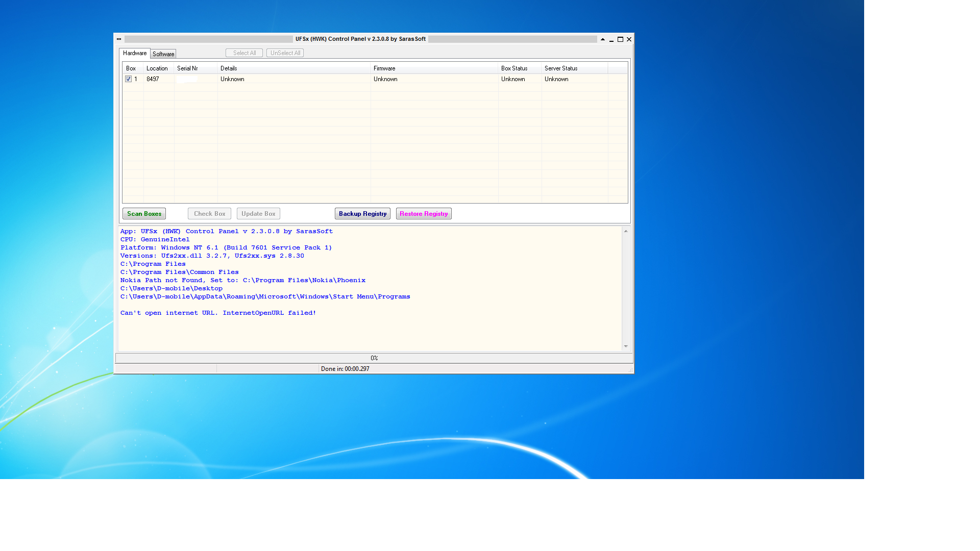Click the 'Platform: Windows NT 6.1' log line
The height and width of the screenshot is (551, 980).
[226, 247]
